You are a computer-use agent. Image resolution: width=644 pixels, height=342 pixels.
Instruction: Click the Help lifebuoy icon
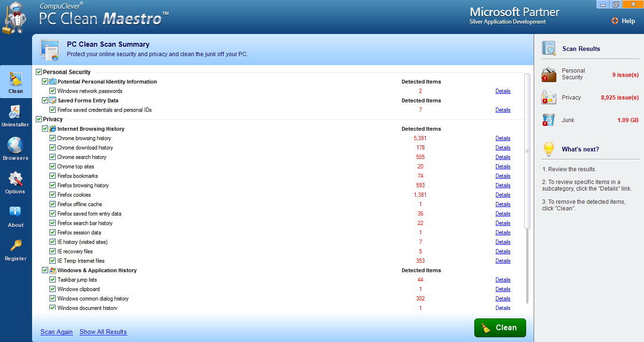(x=615, y=21)
